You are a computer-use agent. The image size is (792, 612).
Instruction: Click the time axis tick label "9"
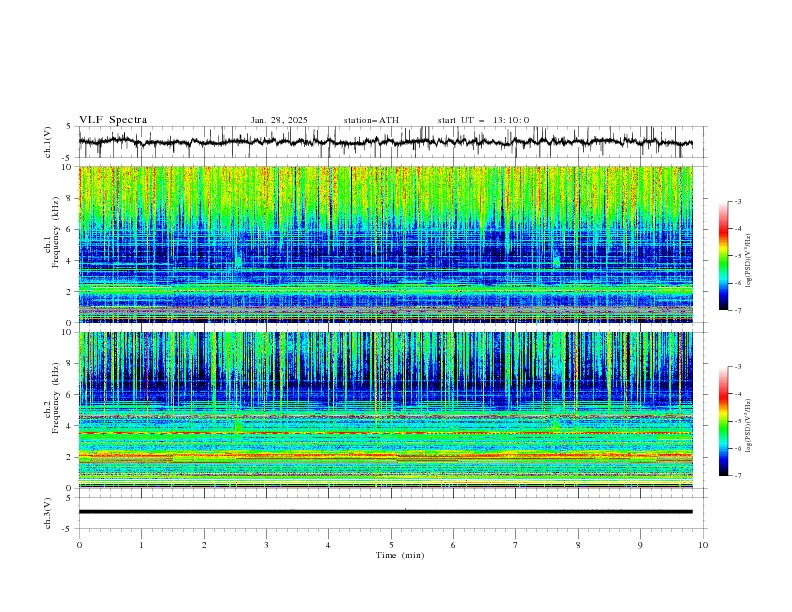[640, 545]
